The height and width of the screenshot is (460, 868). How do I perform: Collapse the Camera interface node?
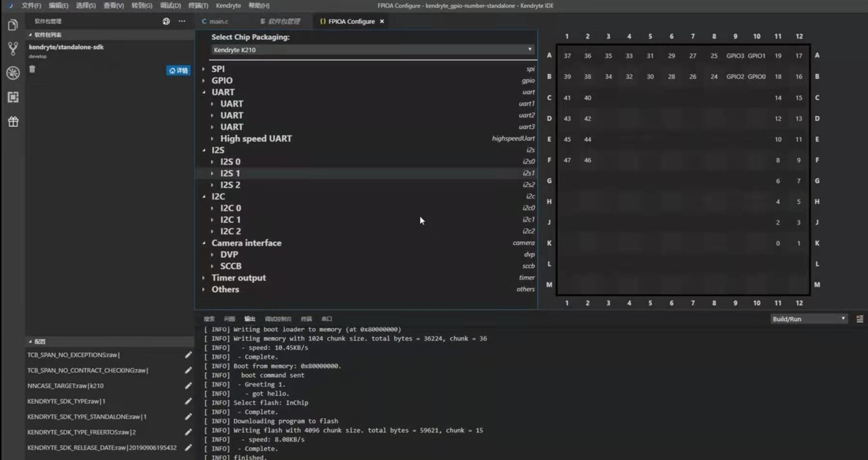point(204,243)
